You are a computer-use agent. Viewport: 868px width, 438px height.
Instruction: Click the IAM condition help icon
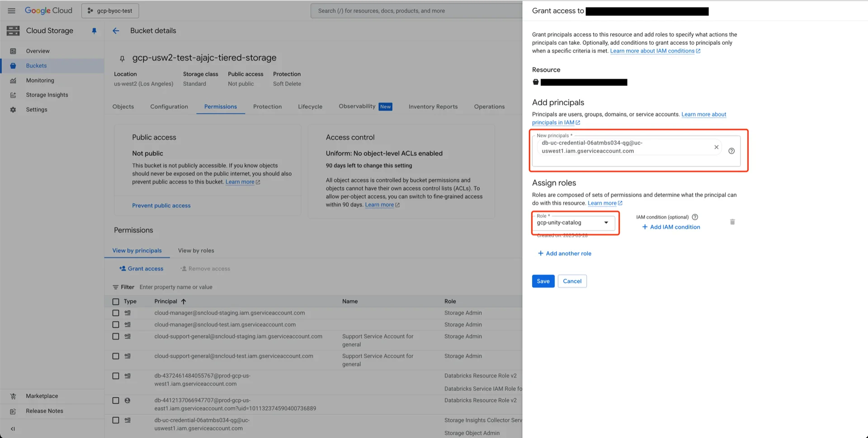pos(695,217)
